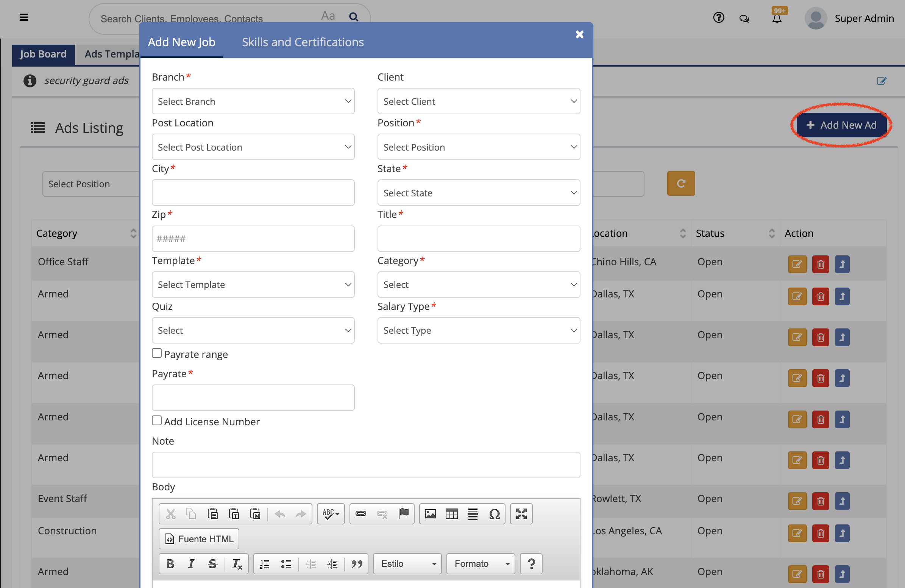
Task: Click the special character Omega icon
Action: [x=494, y=514]
